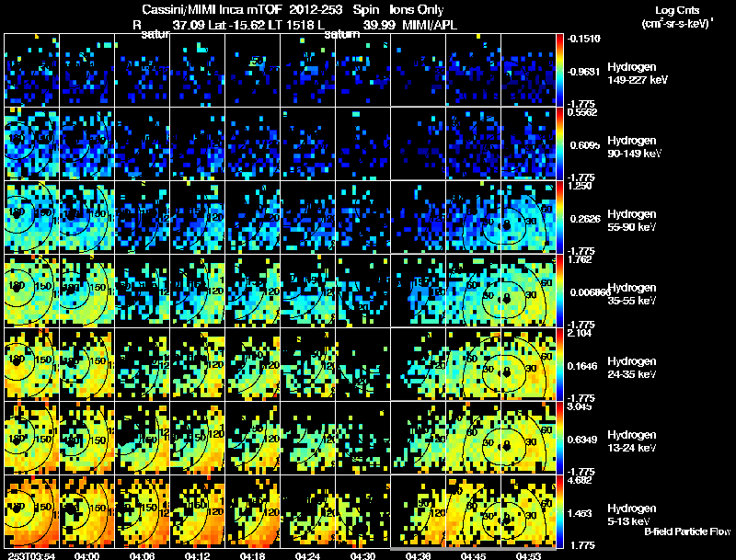This screenshot has width=736, height=560.
Task: Select the 35-55 keV panel at 04:53
Action: click(x=528, y=291)
